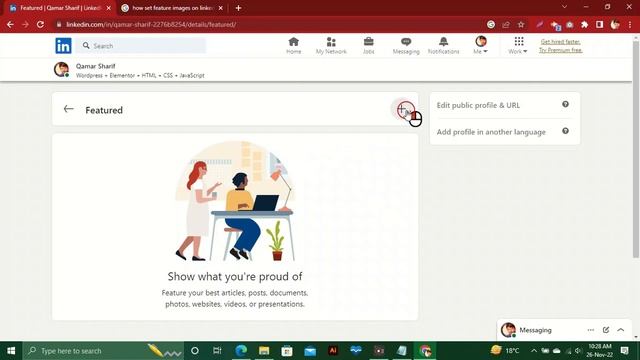Open the Extensions puzzle icon
Viewport: 640px width, 360px height.
pyautogui.click(x=584, y=24)
